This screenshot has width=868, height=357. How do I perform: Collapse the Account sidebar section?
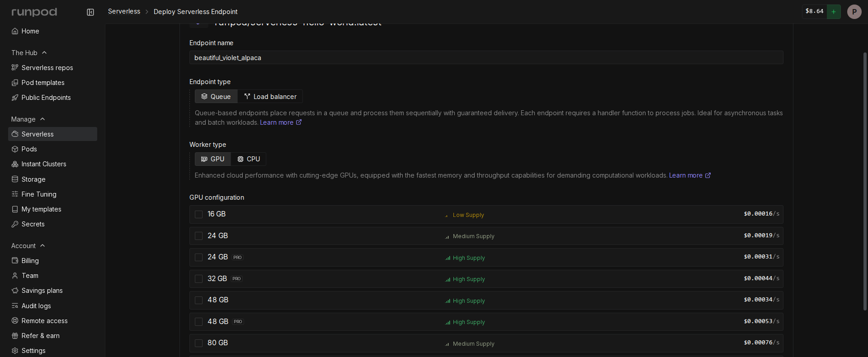tap(42, 246)
